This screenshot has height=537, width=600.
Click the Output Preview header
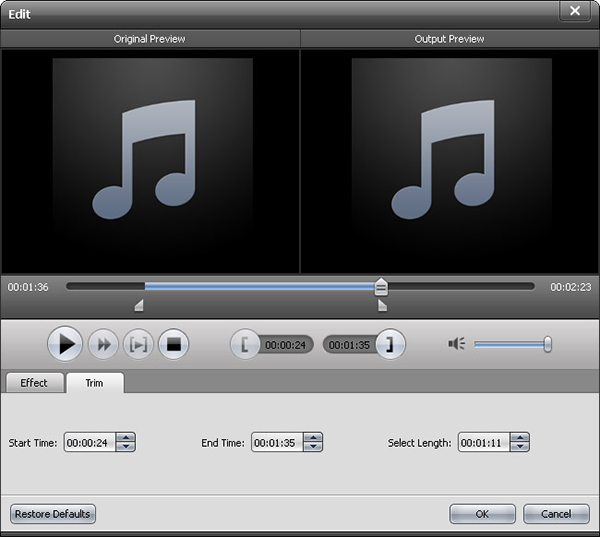pyautogui.click(x=450, y=39)
